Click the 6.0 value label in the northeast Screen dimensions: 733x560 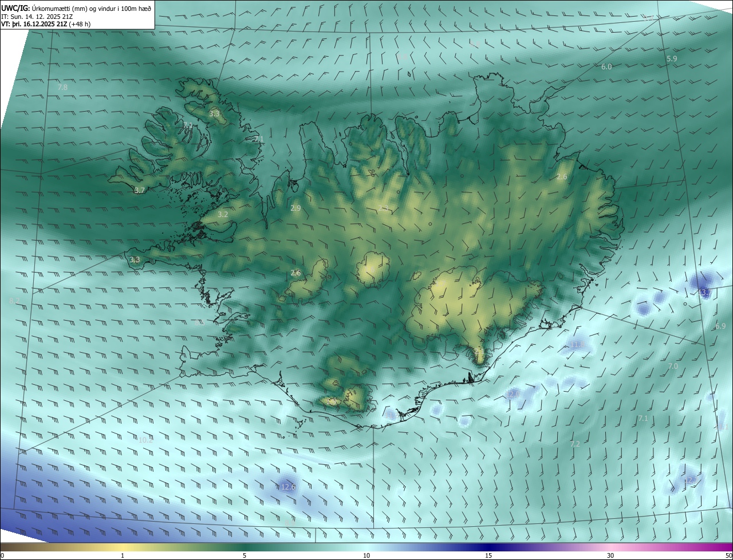606,67
